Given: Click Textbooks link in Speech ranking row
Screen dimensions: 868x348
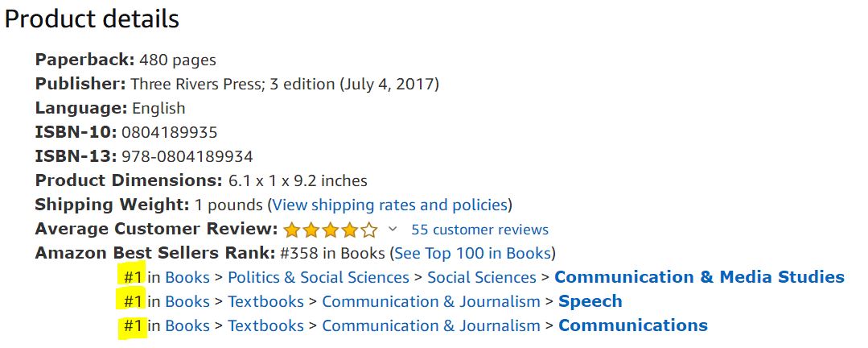Looking at the screenshot, I should (265, 301).
